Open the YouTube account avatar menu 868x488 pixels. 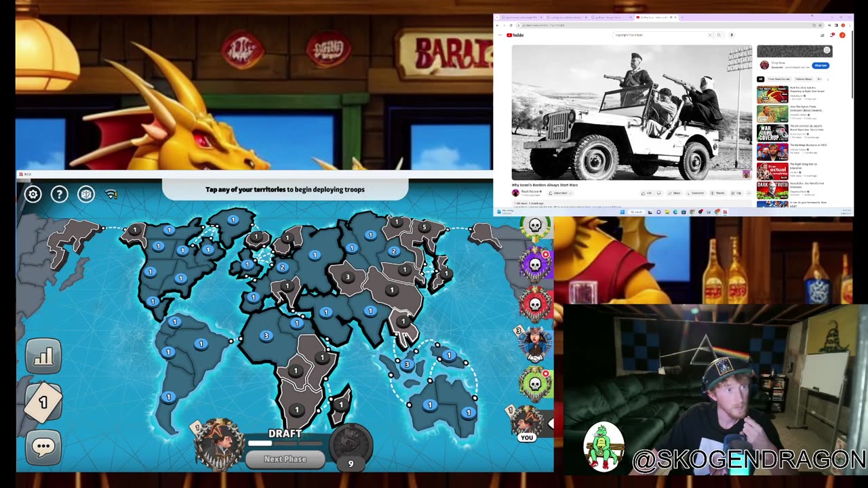(x=842, y=35)
